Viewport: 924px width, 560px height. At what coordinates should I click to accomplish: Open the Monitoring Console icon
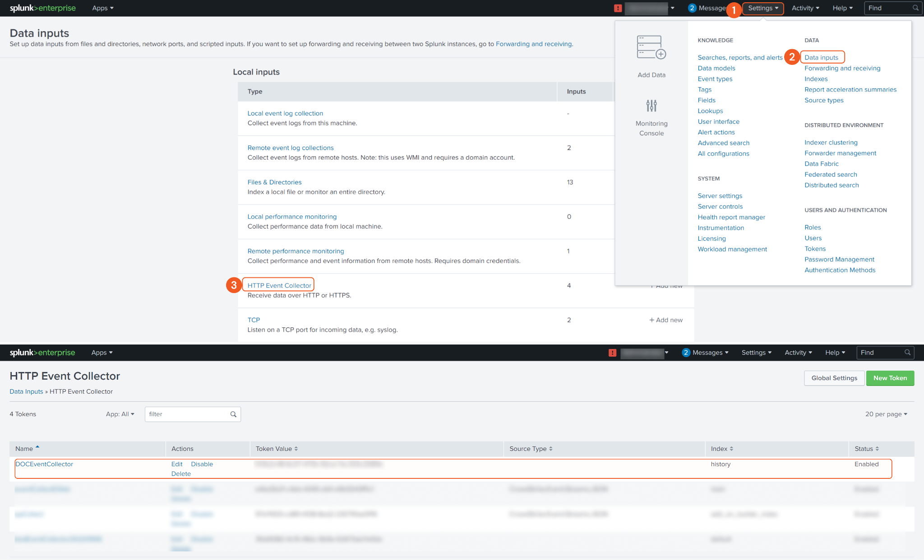[x=651, y=106]
